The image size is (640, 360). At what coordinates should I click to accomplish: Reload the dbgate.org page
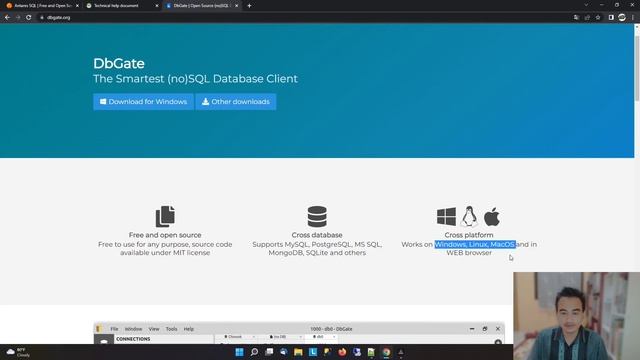coord(29,18)
